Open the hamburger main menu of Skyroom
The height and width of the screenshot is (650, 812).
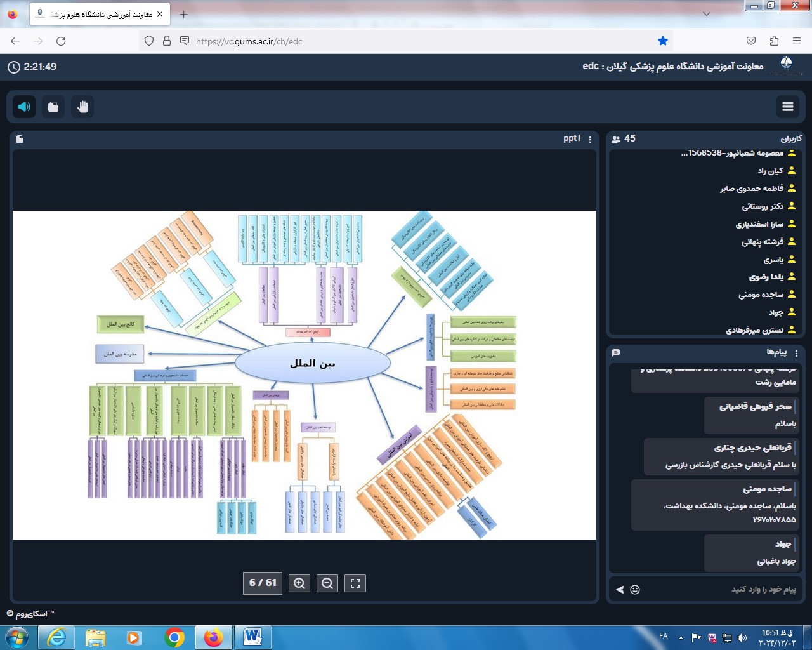(x=788, y=107)
